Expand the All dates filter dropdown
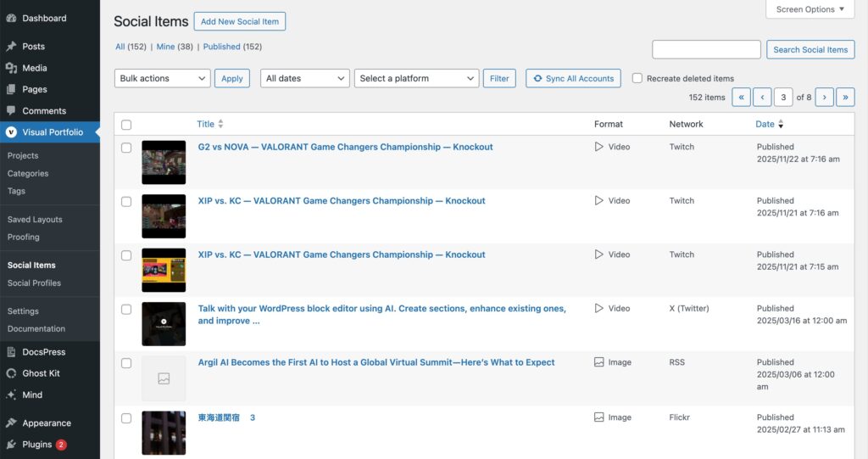Viewport: 868px width, 459px height. 304,78
